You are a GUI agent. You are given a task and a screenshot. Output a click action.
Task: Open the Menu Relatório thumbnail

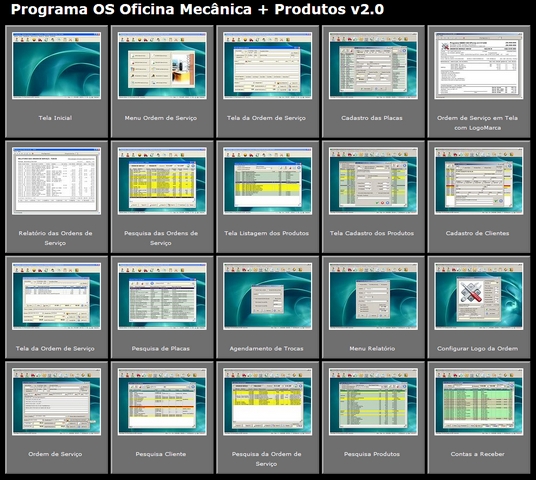click(373, 296)
